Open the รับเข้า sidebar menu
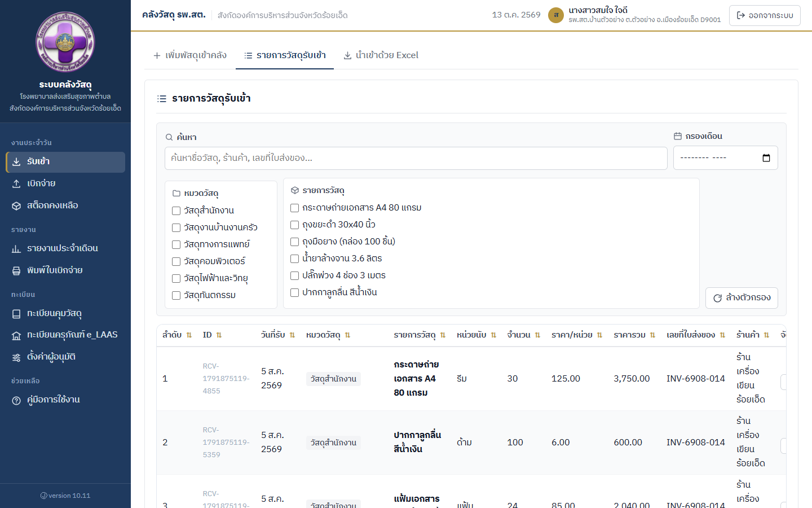 [x=65, y=162]
